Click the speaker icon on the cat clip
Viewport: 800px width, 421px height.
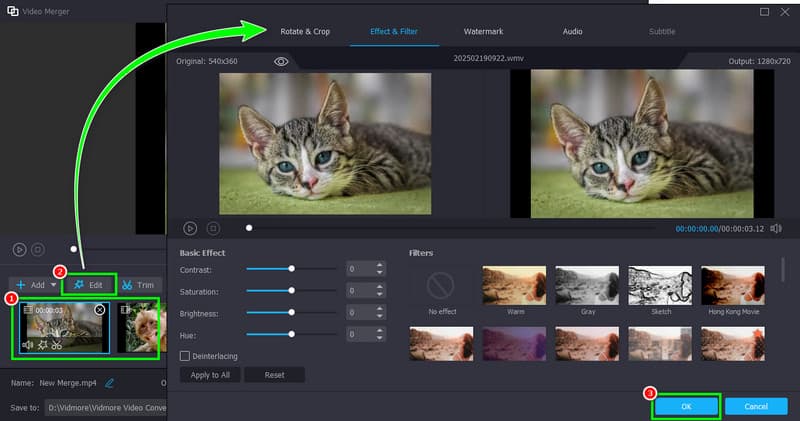tap(28, 345)
